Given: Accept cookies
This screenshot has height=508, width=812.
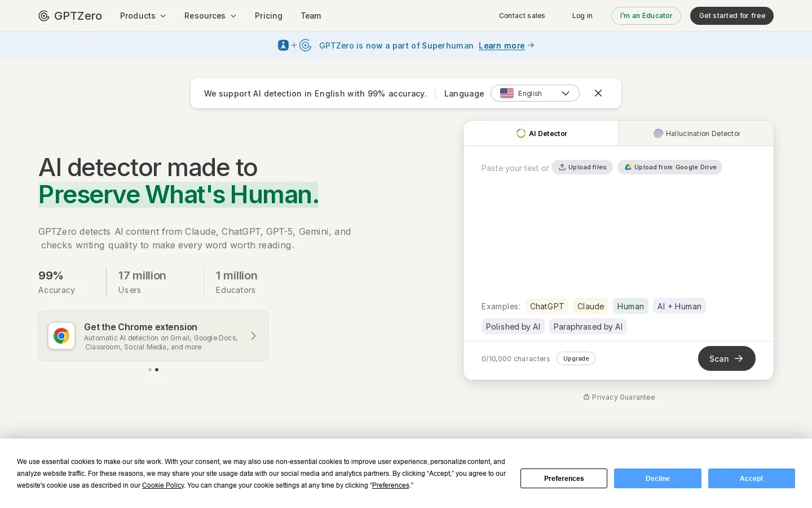Looking at the screenshot, I should point(751,478).
